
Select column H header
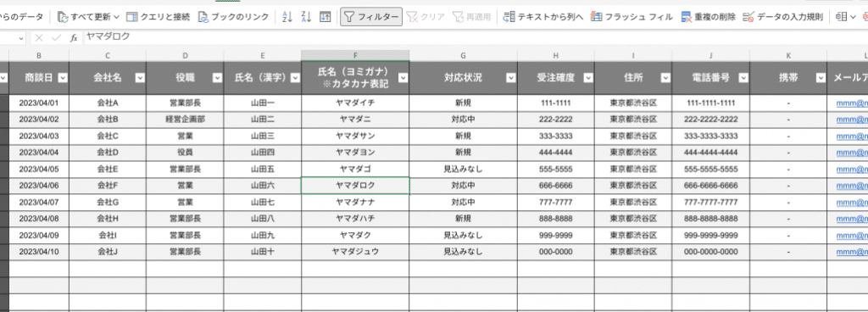click(x=556, y=55)
